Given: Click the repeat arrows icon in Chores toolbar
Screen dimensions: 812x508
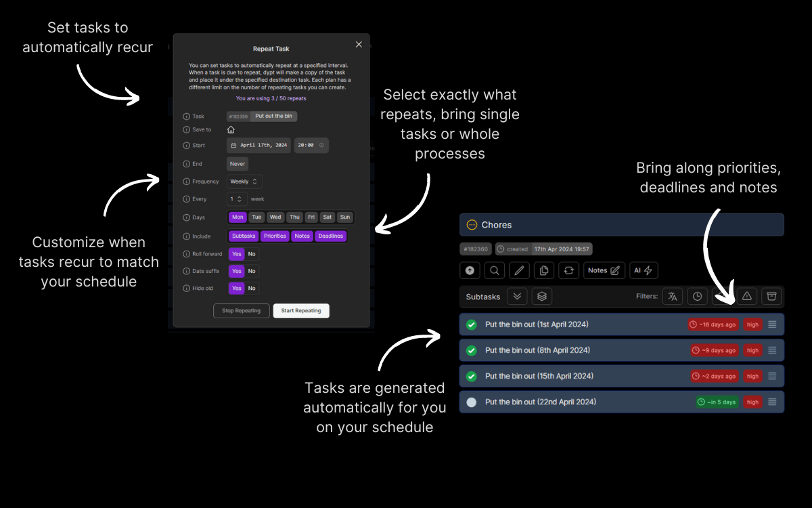Looking at the screenshot, I should coord(569,270).
